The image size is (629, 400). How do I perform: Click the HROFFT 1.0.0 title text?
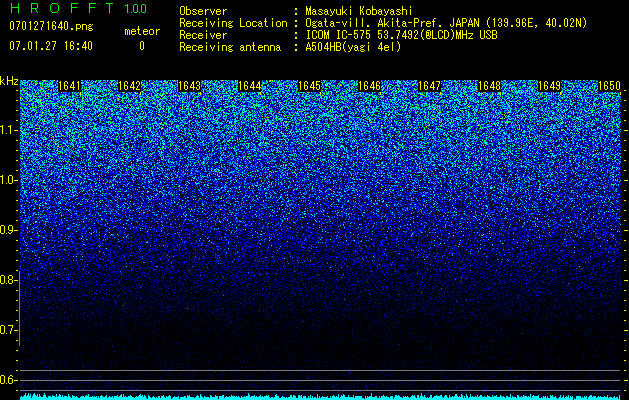tap(78, 8)
